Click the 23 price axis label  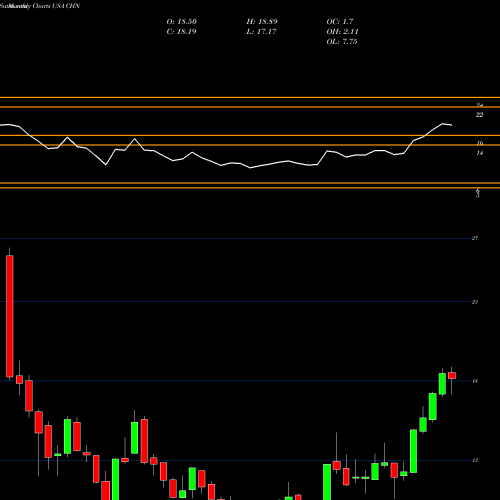(x=475, y=302)
